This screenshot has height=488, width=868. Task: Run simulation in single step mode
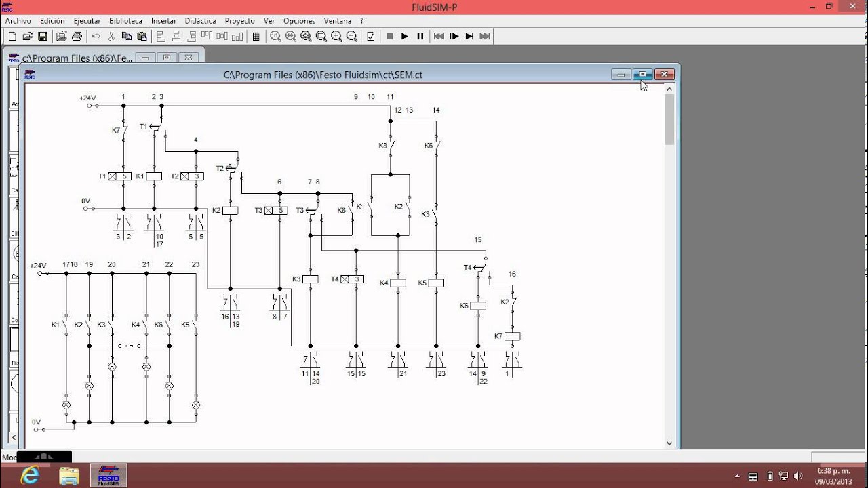tap(454, 37)
